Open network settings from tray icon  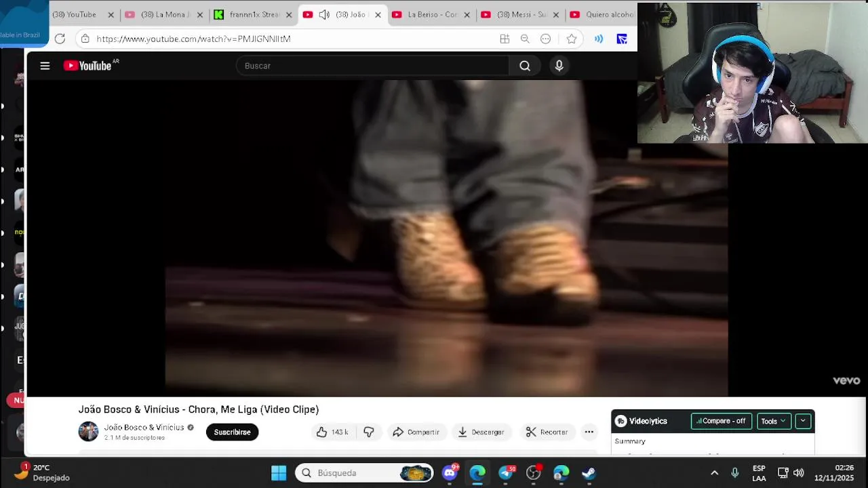783,472
